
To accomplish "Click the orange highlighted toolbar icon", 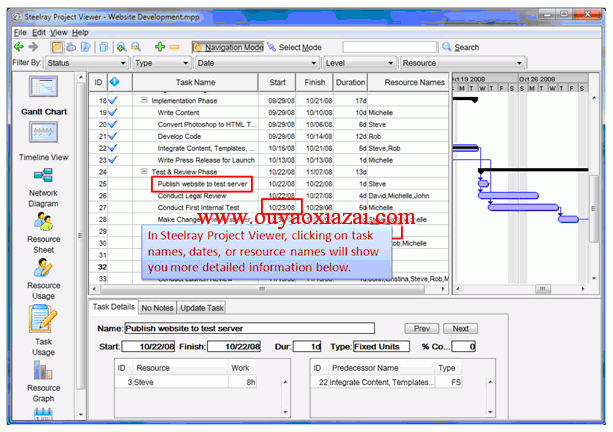I will (x=57, y=47).
